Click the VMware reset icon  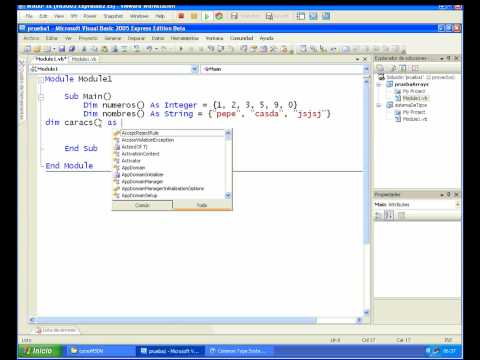click(219, 16)
